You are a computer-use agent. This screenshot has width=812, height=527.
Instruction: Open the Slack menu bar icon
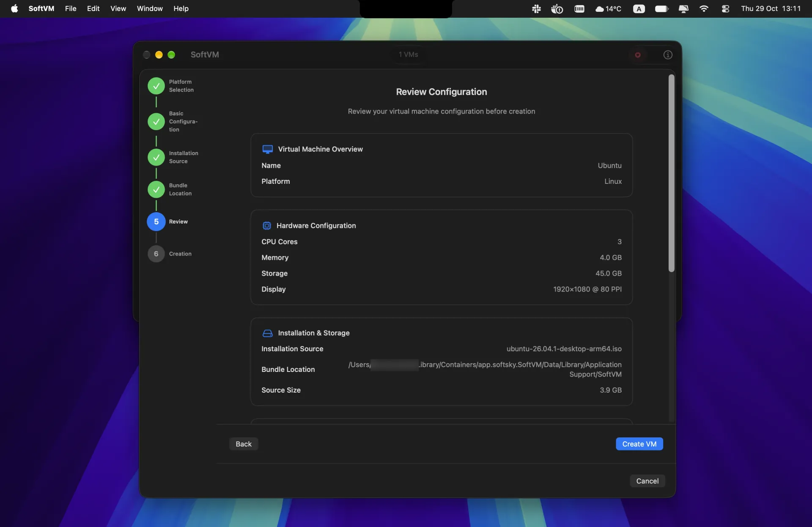(x=536, y=8)
